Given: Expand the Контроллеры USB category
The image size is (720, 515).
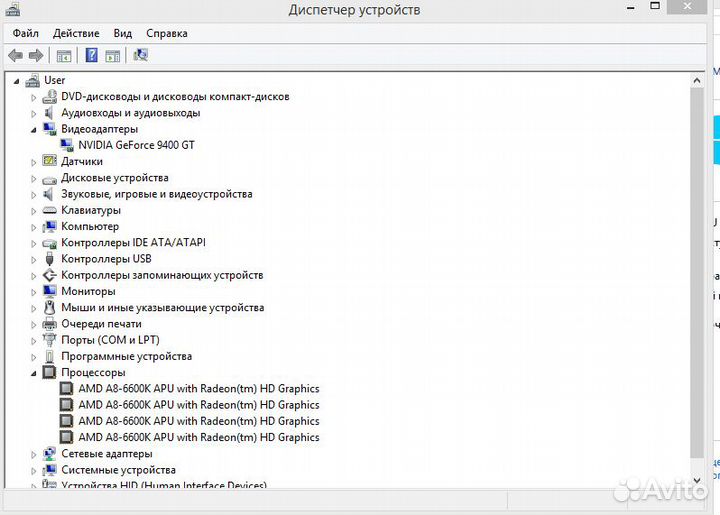Looking at the screenshot, I should pyautogui.click(x=33, y=259).
